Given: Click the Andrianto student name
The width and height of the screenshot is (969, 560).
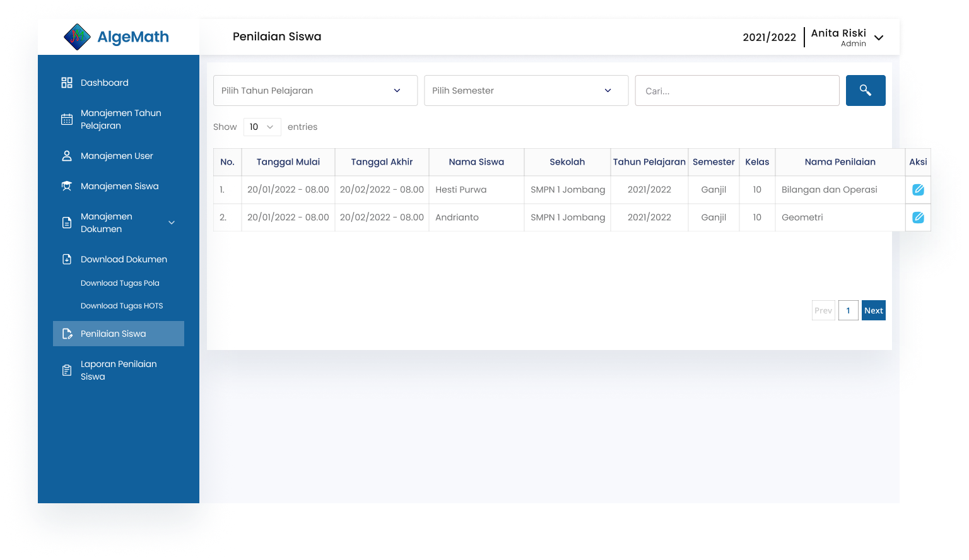Looking at the screenshot, I should [457, 218].
